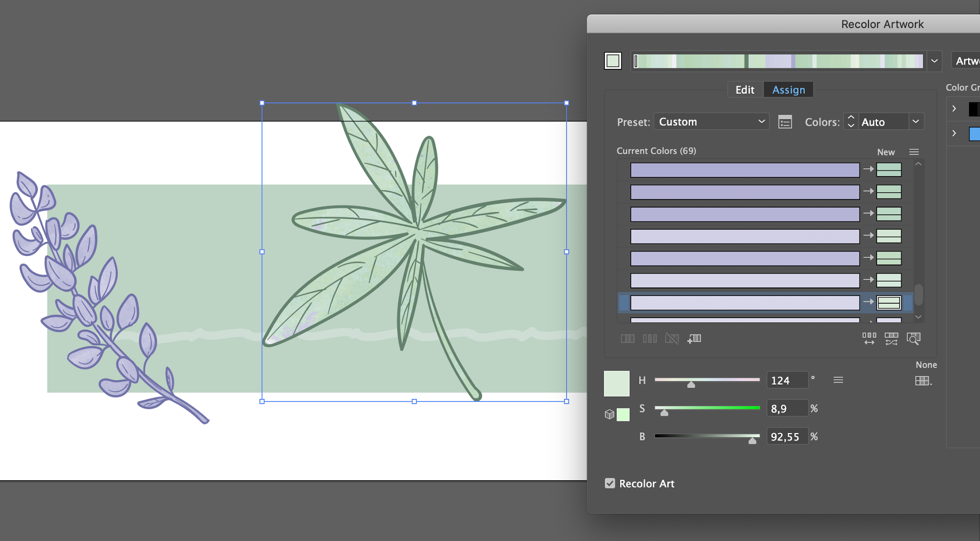
Task: Open the Preset Custom dropdown
Action: click(711, 122)
